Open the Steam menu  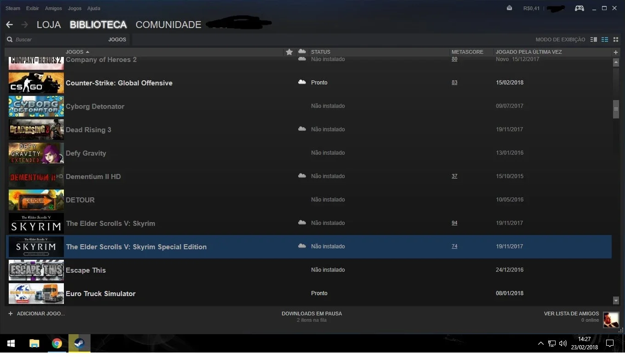[x=13, y=8]
